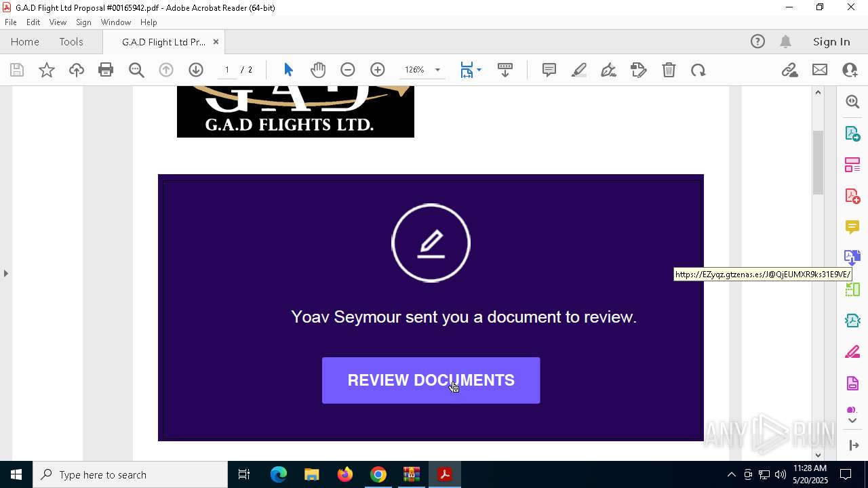The width and height of the screenshot is (868, 488).
Task: Zoom in with plus icon
Action: click(378, 70)
